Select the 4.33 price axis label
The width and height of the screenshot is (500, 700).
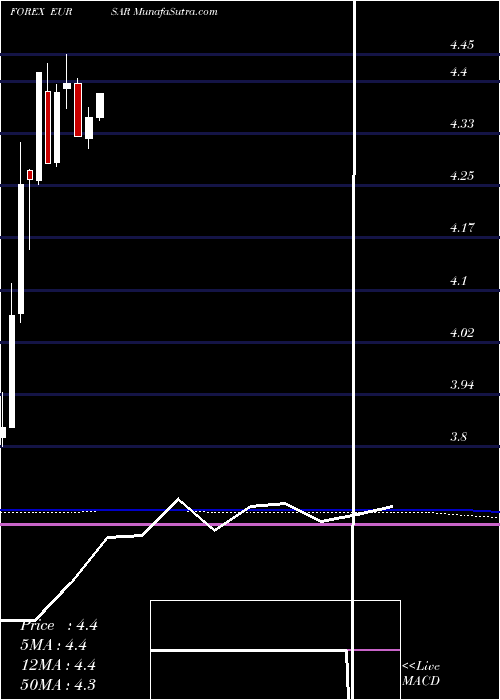tap(462, 124)
